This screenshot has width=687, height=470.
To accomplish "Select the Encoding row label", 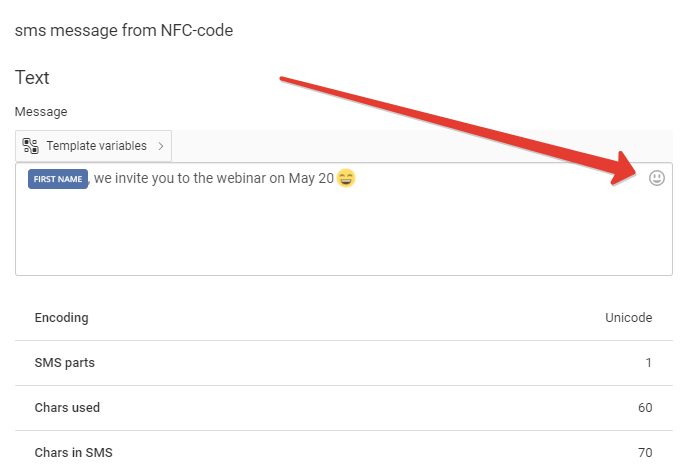I will click(x=61, y=318).
